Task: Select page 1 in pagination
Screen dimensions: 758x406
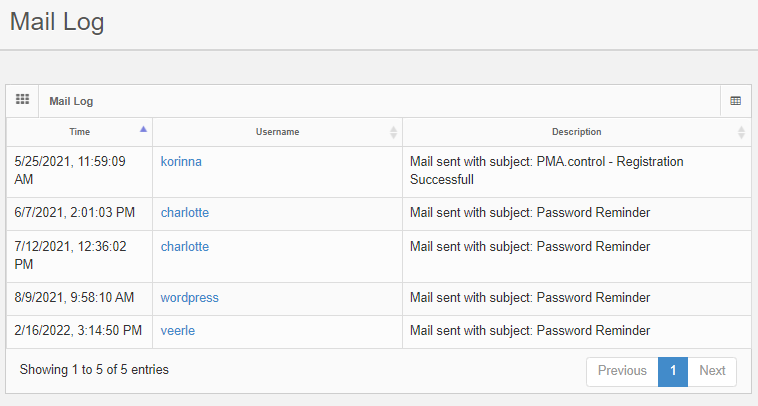Action: tap(673, 371)
